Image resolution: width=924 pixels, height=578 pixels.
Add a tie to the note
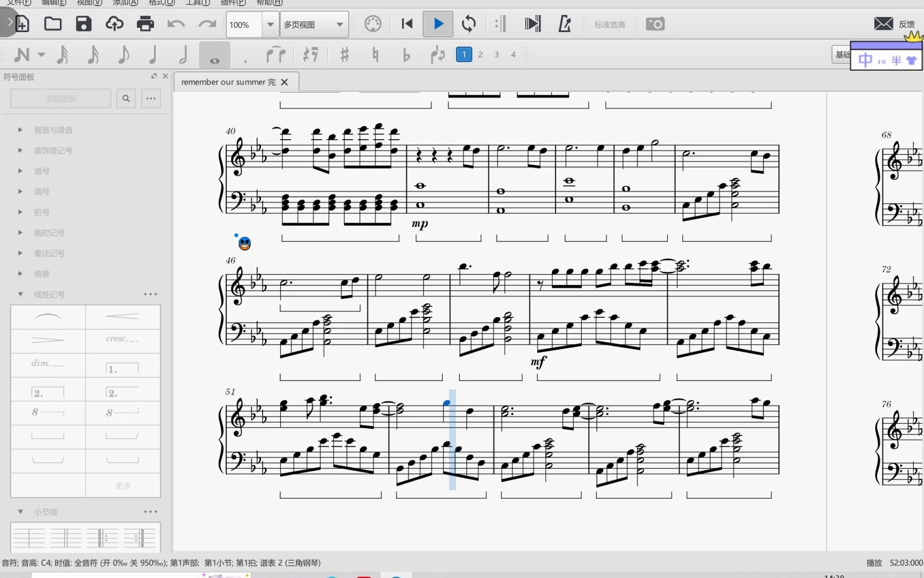point(276,55)
